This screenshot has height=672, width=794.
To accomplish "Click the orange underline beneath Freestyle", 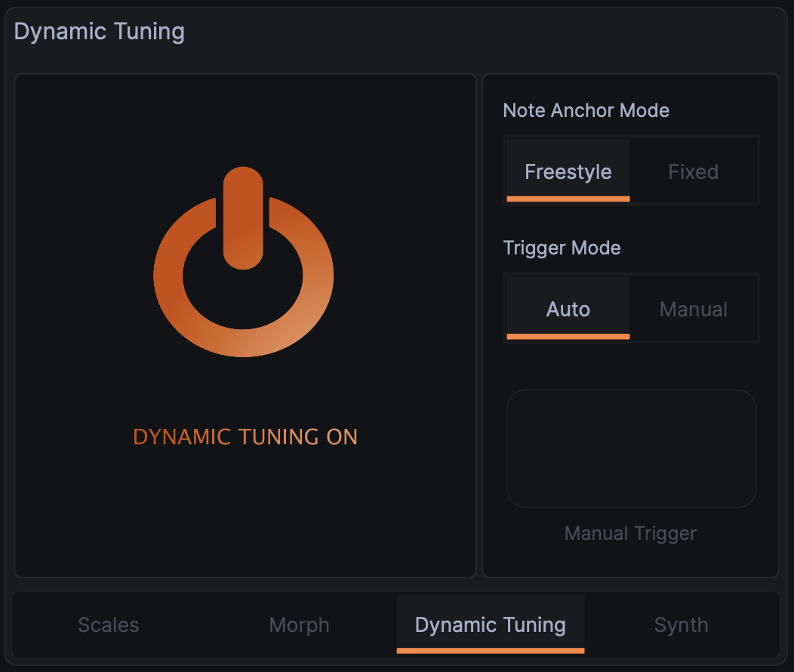I will (x=568, y=199).
